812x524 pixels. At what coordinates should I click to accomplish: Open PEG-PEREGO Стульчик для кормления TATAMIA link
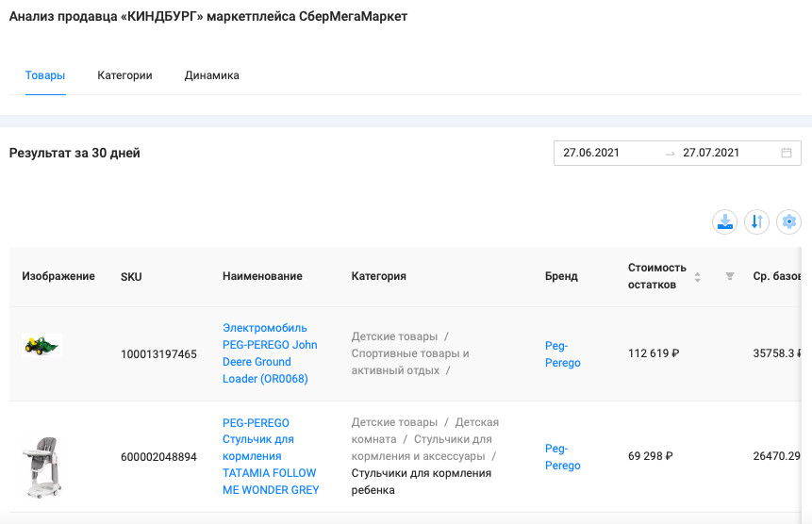tap(271, 456)
